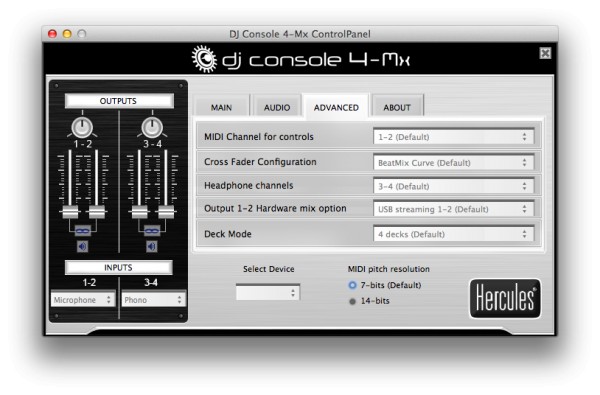The image size is (600, 395).
Task: Close the panel with the black header X
Action: (x=545, y=53)
